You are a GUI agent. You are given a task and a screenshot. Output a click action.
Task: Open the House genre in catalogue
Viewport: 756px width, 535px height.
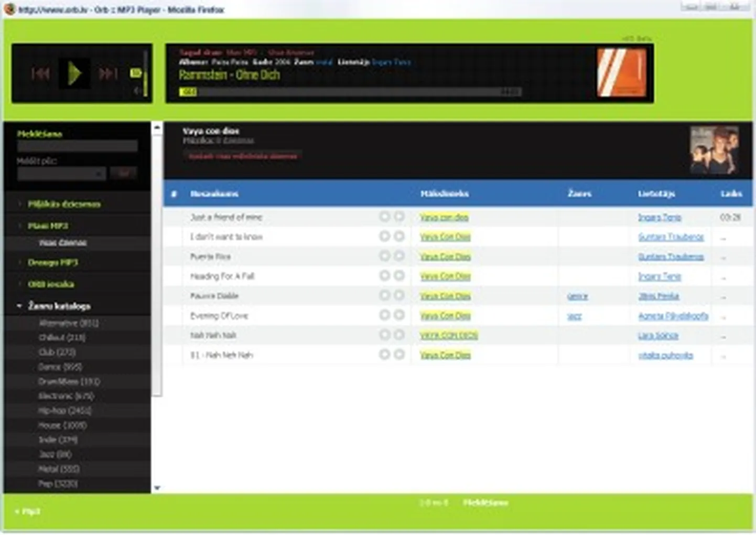tap(62, 425)
